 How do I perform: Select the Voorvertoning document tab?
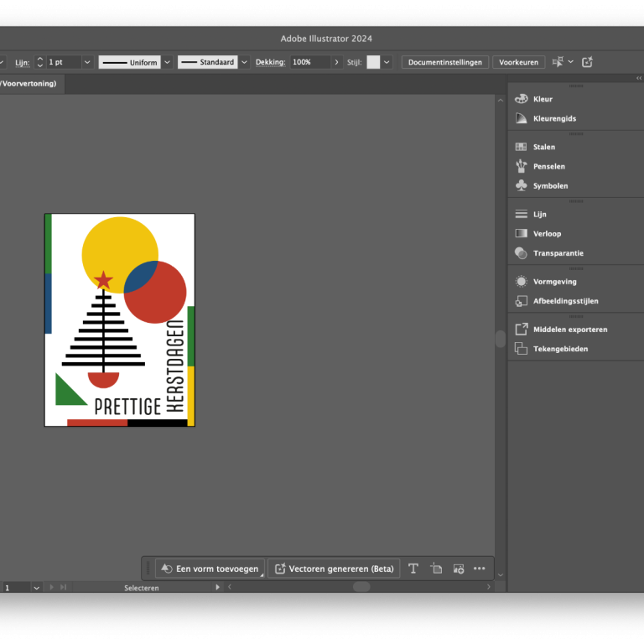coord(29,84)
